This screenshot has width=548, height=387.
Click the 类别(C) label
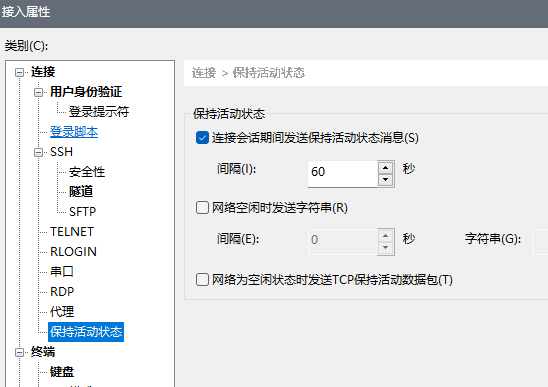tap(27, 46)
